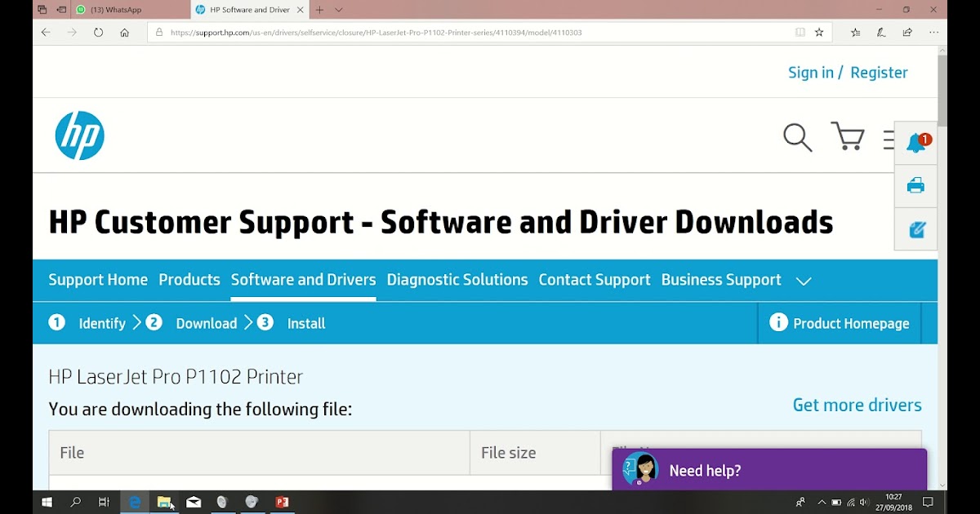This screenshot has height=514, width=980.
Task: Toggle Reading view icon in address bar
Action: 800,33
